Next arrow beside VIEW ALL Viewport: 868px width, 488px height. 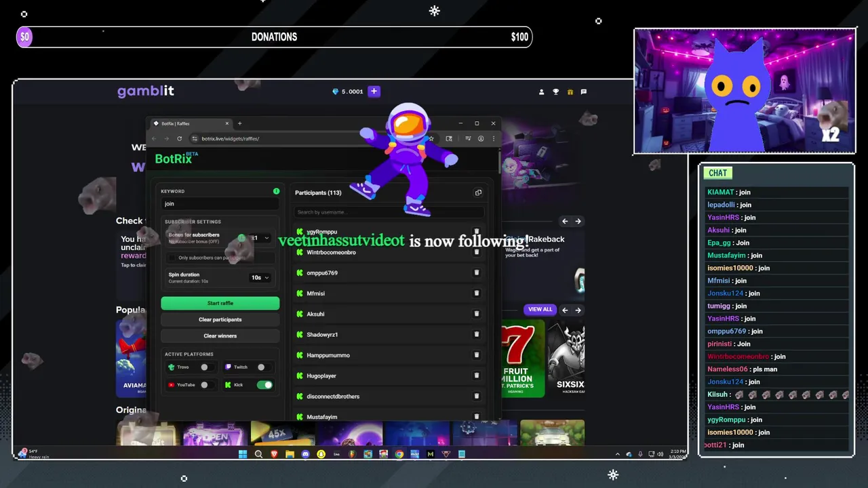[578, 310]
